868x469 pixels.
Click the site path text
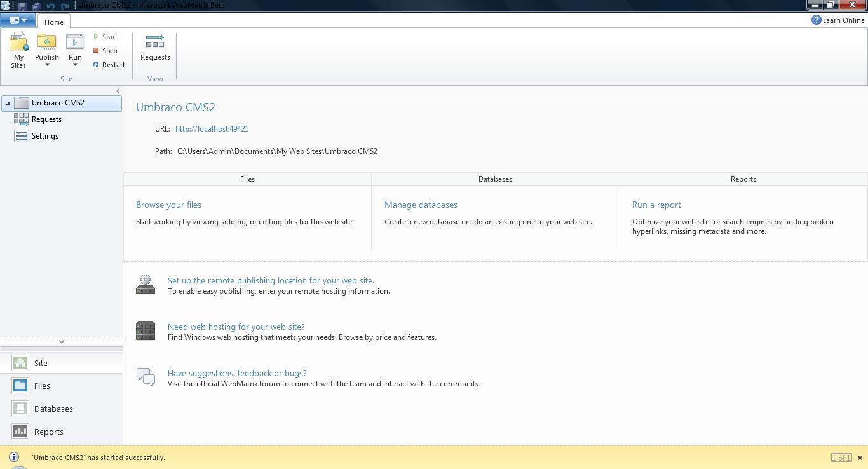[277, 151]
